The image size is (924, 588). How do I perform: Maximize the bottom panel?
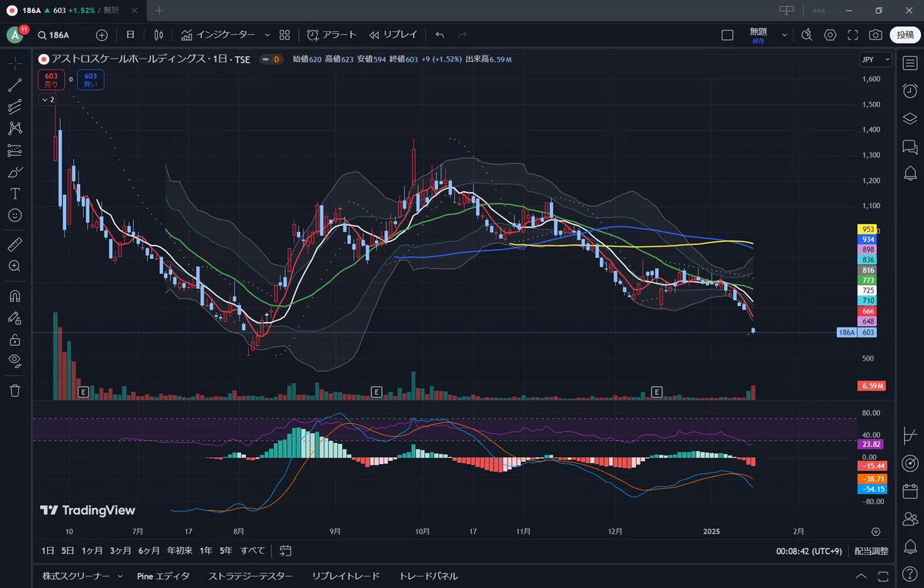(x=882, y=576)
